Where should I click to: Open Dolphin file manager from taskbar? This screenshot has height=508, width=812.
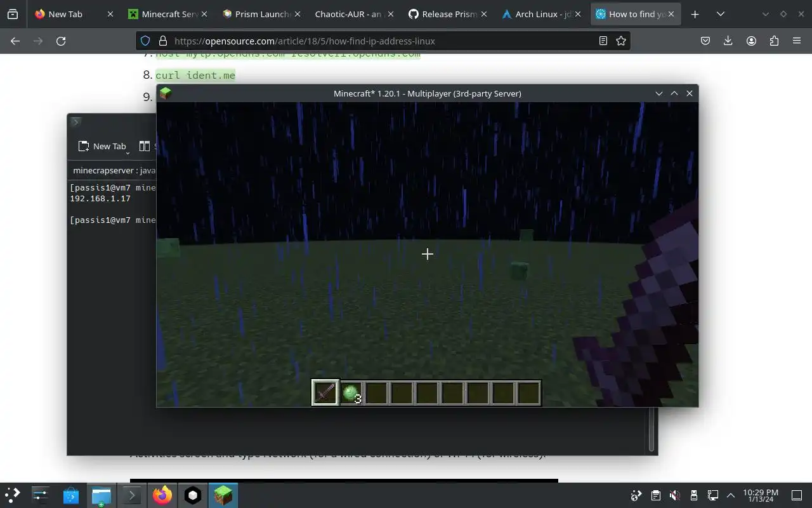point(101,495)
